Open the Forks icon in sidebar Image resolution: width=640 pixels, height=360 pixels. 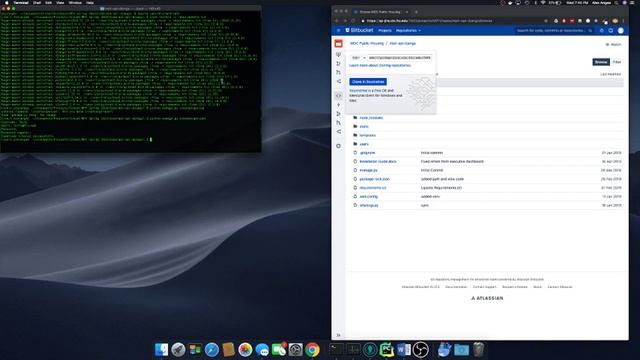tap(338, 132)
